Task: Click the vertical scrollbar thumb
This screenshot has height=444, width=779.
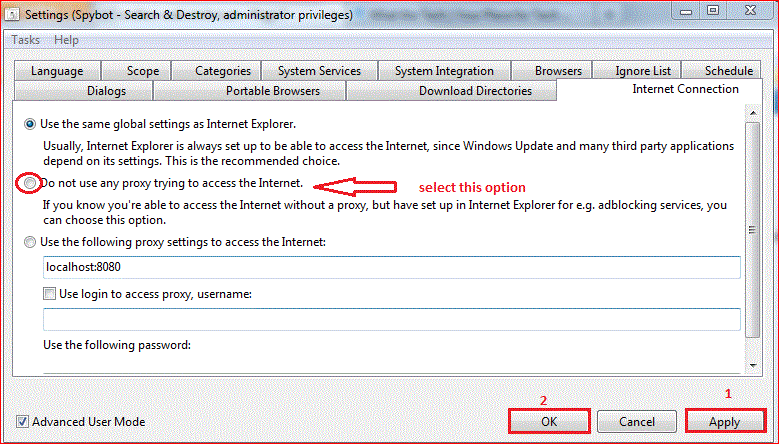Action: pos(753,230)
